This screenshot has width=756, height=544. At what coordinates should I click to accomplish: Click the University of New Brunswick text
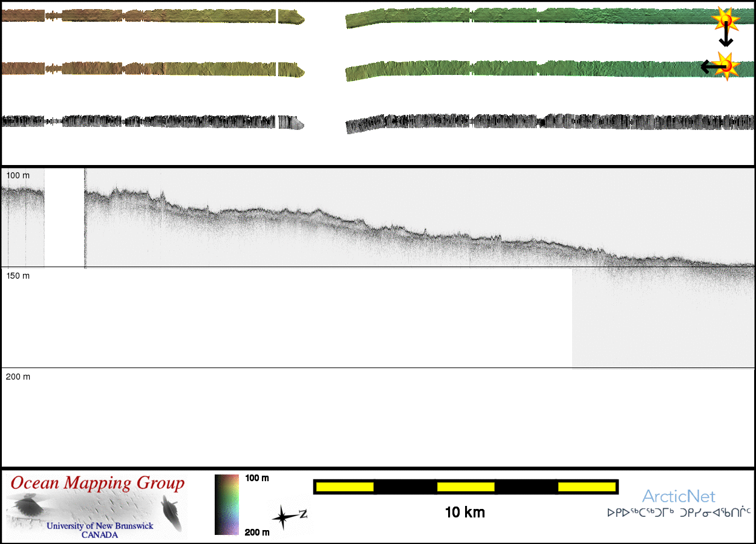[100, 526]
